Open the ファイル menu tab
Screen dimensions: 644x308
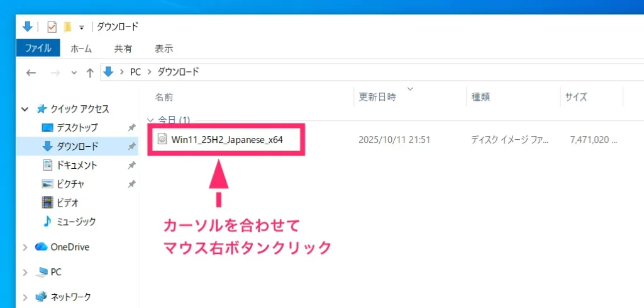[38, 48]
